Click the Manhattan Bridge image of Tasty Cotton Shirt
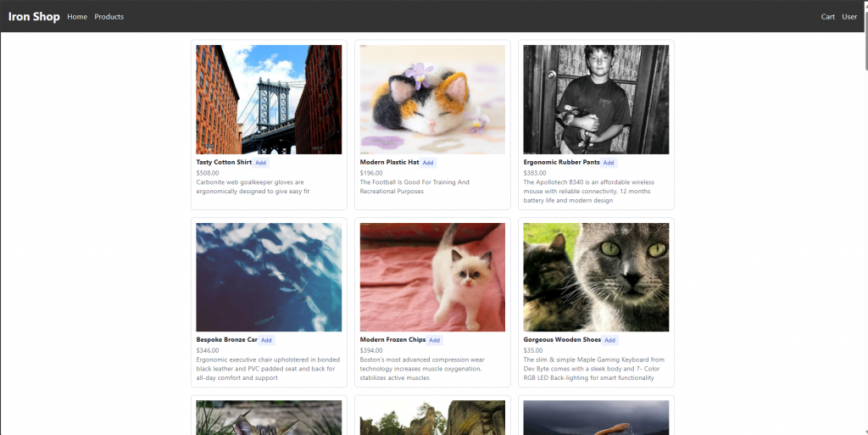 269,99
